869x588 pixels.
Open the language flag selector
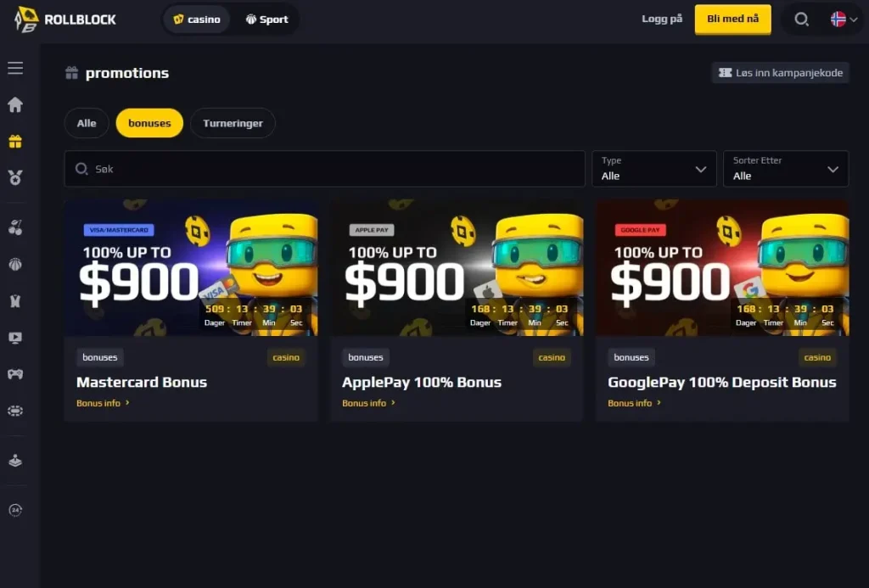[844, 20]
